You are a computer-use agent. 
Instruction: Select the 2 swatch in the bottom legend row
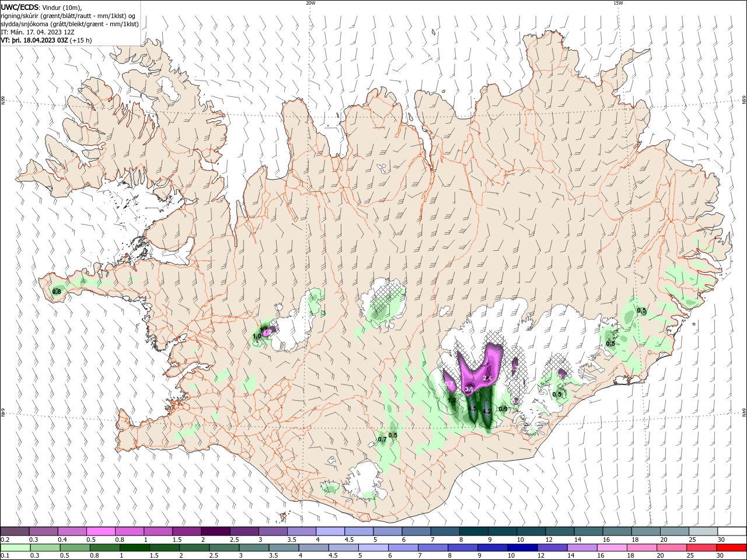(194, 548)
